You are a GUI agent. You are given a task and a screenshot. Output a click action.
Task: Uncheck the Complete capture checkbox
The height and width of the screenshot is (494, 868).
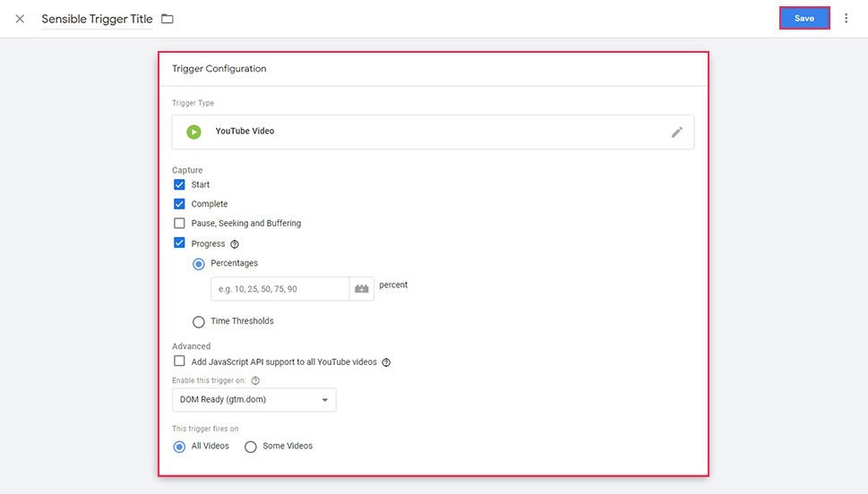click(179, 204)
